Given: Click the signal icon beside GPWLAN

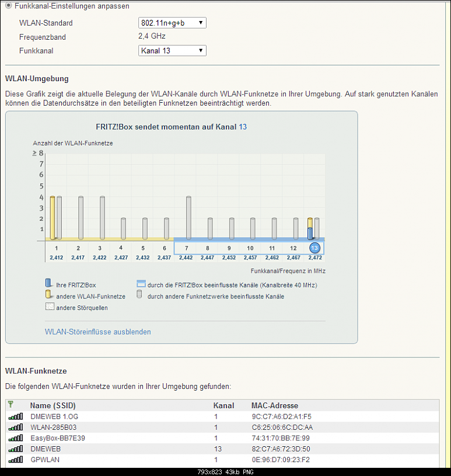Looking at the screenshot, I should pos(15,460).
